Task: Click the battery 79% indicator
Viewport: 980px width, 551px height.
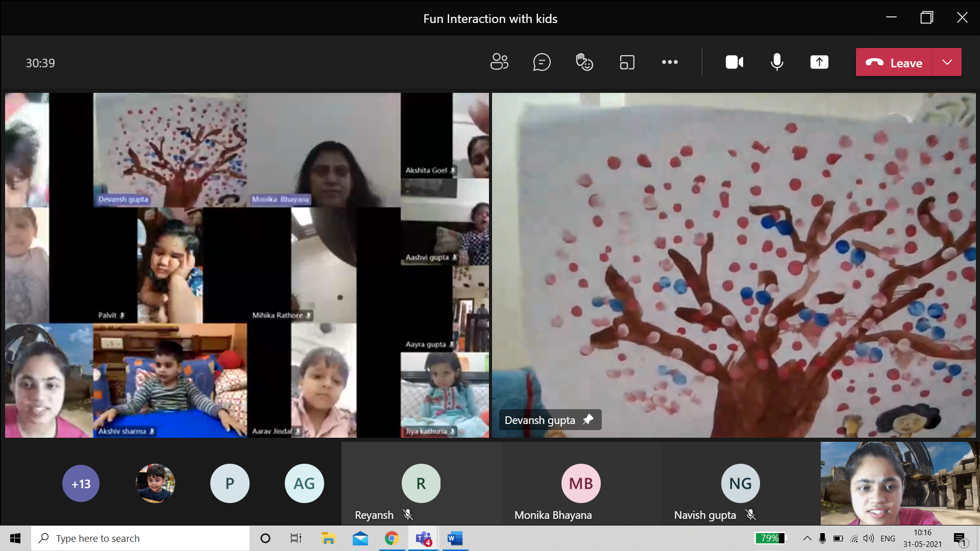Action: click(x=770, y=538)
